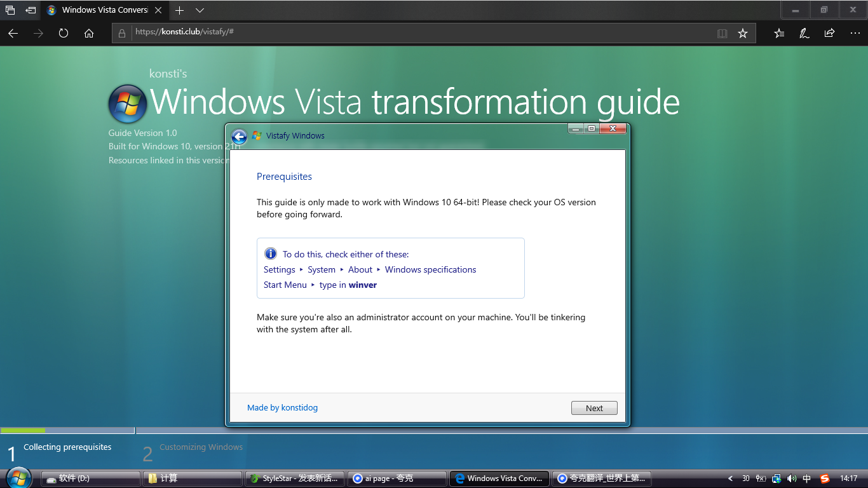Switch to StyleStar taskbar window
Screen dimensions: 868x488
295,478
